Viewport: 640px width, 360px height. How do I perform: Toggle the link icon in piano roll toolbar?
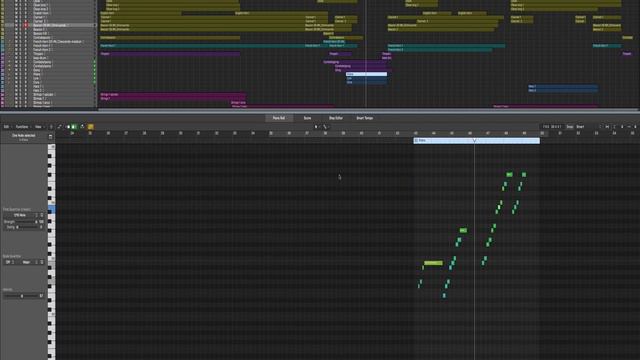(x=82, y=127)
